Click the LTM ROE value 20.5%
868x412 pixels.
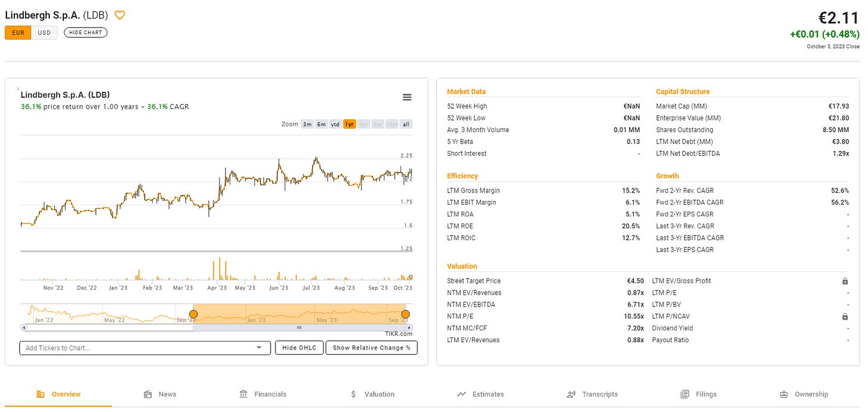pyautogui.click(x=630, y=226)
